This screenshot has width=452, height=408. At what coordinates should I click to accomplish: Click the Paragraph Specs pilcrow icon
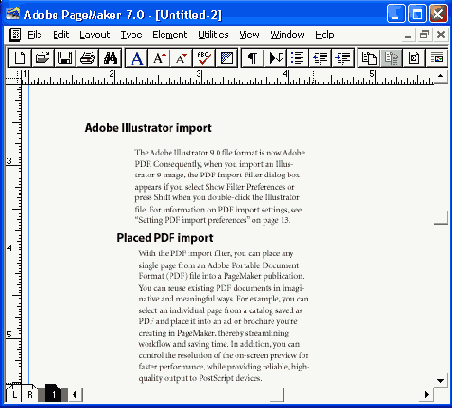point(253,58)
